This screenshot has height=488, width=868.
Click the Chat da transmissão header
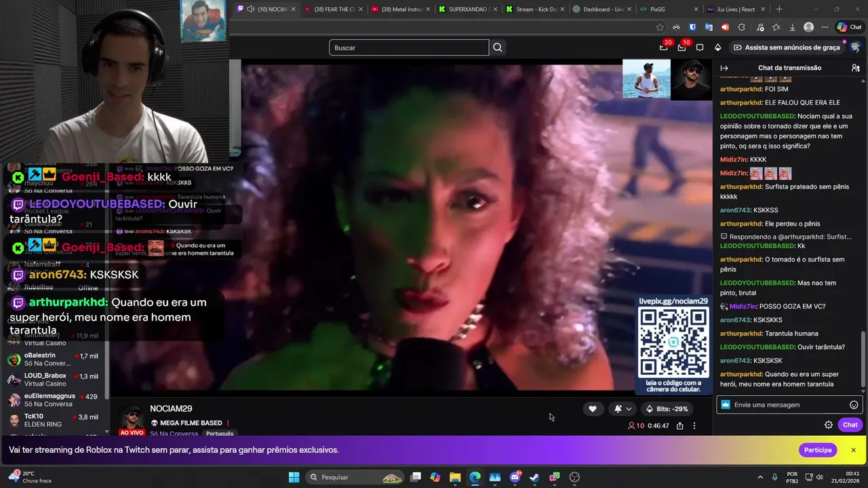point(789,68)
